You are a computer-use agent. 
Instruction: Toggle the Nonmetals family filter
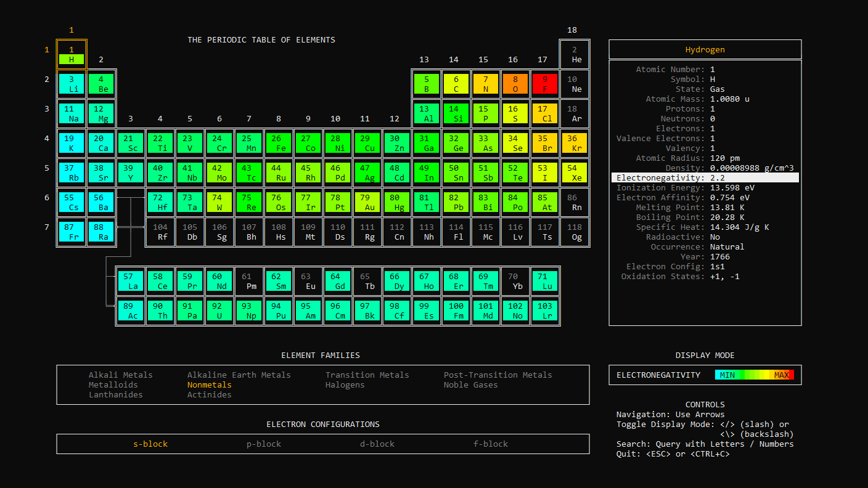[210, 384]
